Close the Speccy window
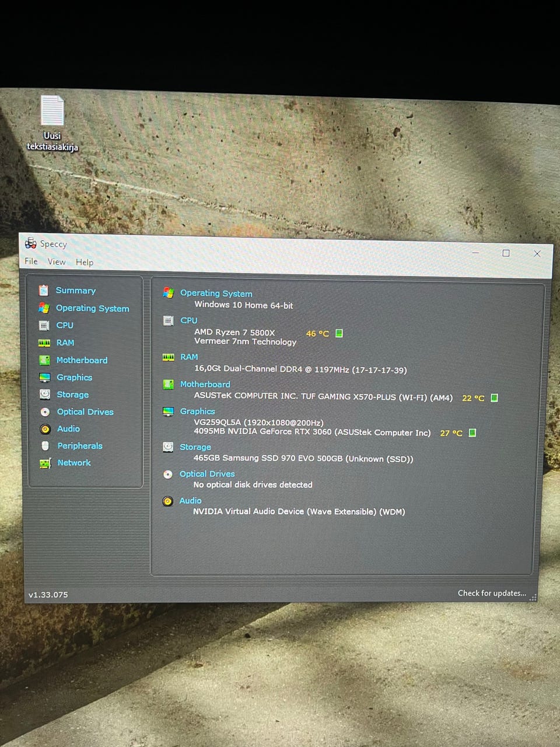 point(537,253)
